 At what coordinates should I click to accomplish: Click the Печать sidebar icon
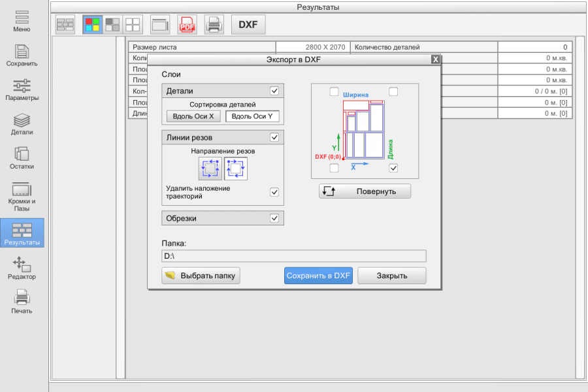tap(22, 302)
